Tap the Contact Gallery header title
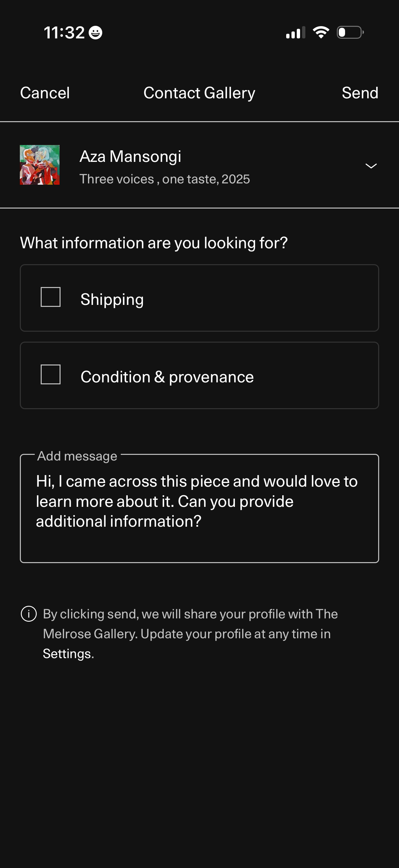Screen dimensions: 399x868 [x=199, y=93]
